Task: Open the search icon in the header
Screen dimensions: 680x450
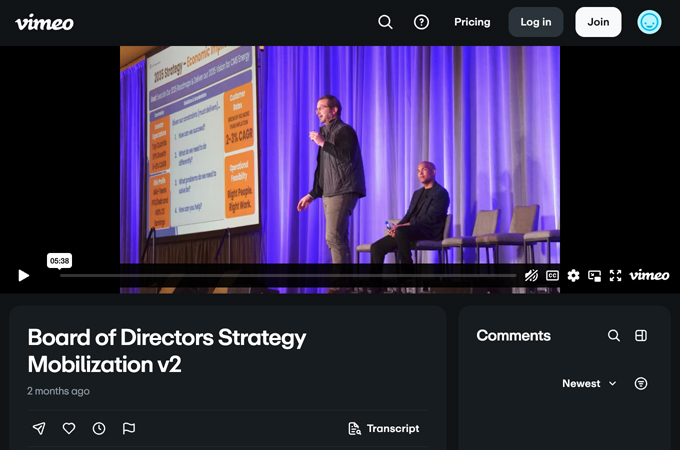Action: 385,22
